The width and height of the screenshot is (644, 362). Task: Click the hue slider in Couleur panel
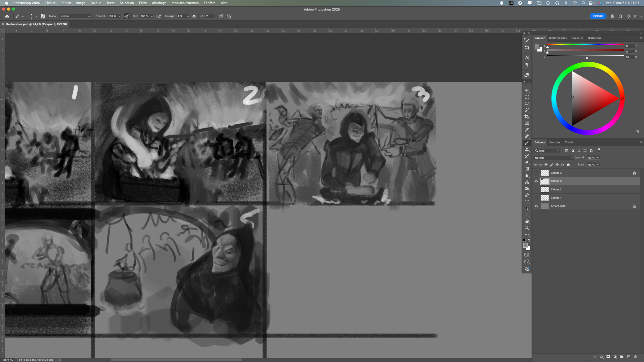click(x=585, y=45)
